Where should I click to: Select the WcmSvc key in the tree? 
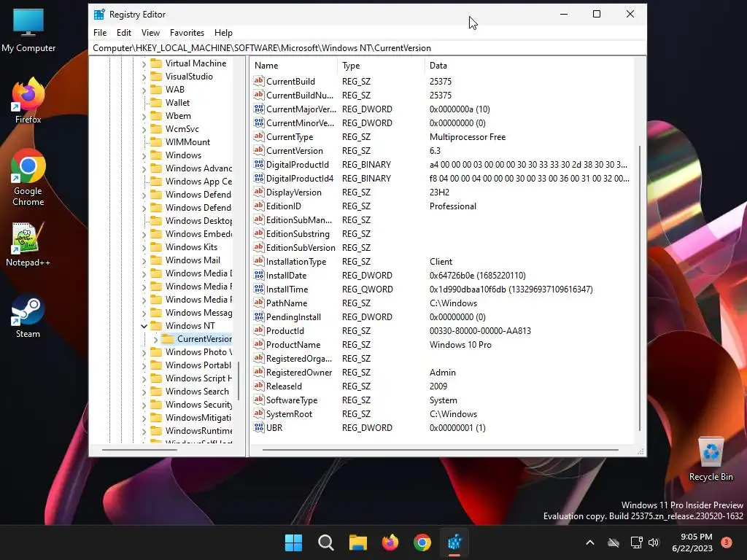[x=182, y=129]
